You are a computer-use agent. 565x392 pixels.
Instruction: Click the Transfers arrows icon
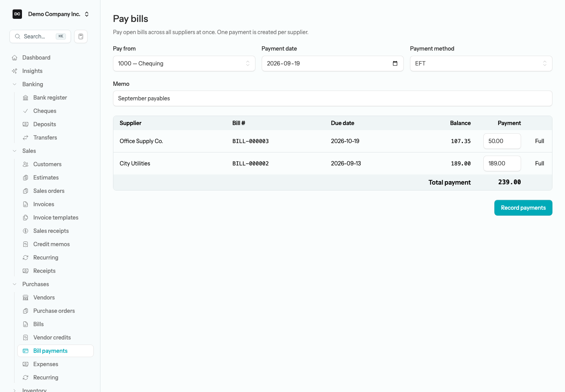tap(26, 138)
